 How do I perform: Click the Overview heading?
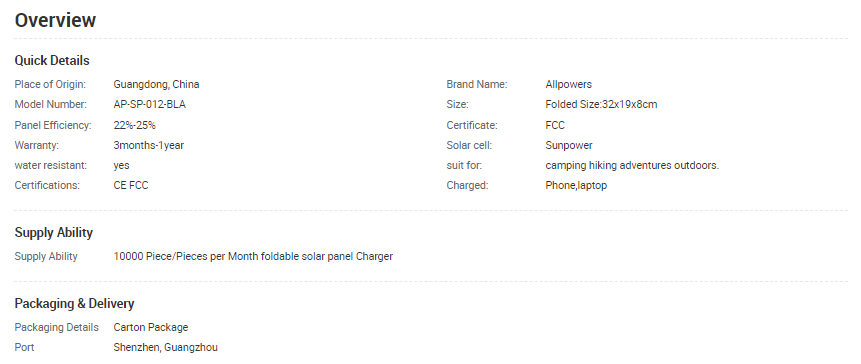coord(55,20)
